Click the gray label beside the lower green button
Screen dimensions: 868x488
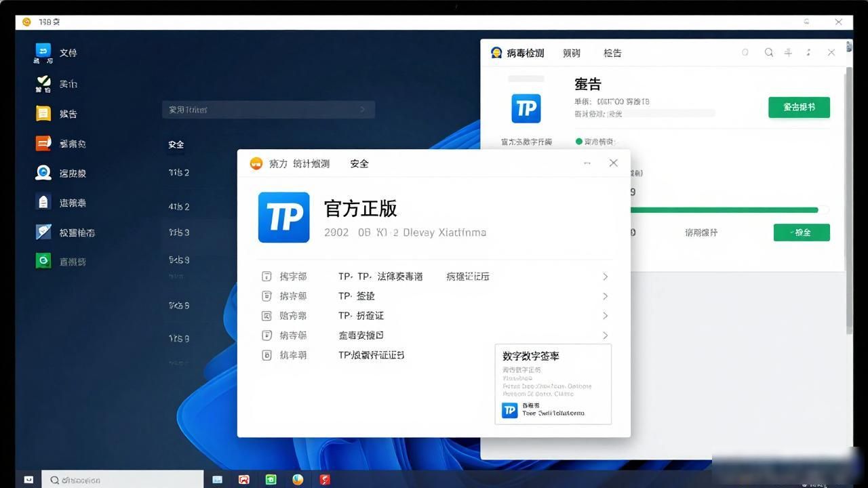[x=701, y=232]
